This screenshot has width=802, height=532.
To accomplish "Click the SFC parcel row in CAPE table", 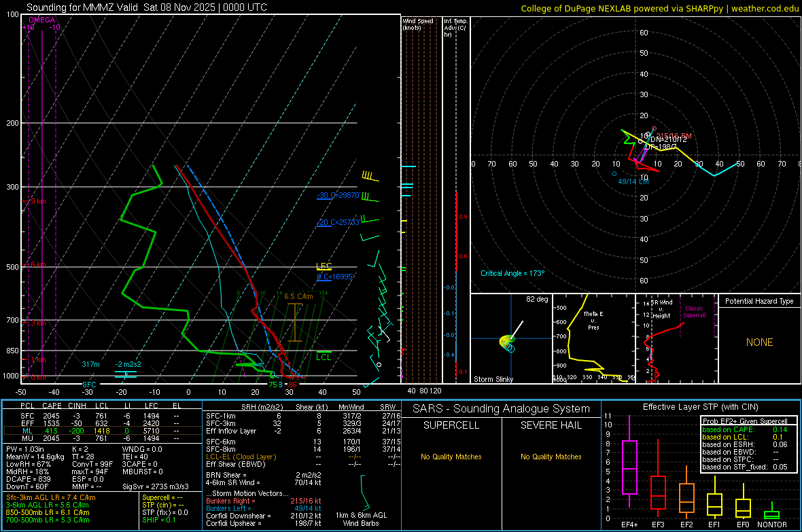I will [x=101, y=416].
